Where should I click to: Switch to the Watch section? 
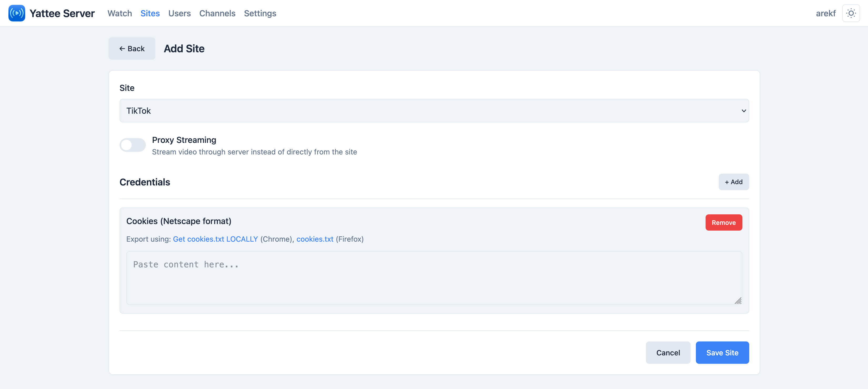point(119,13)
